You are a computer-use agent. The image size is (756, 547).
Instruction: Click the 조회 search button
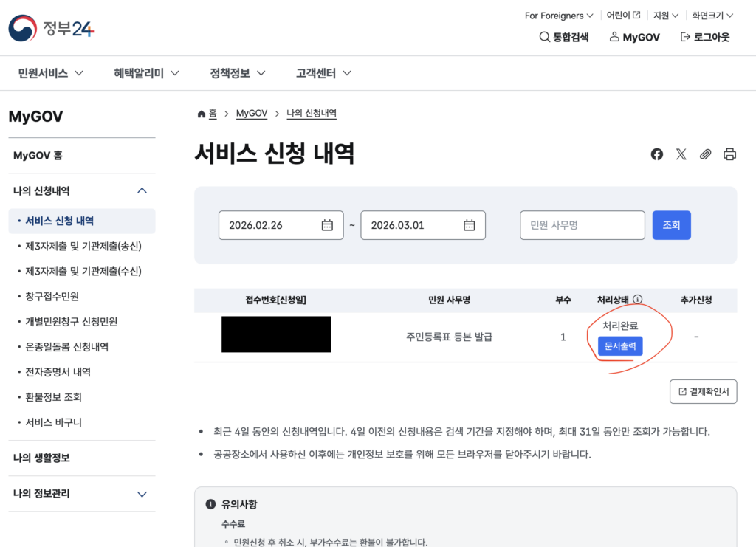(671, 225)
